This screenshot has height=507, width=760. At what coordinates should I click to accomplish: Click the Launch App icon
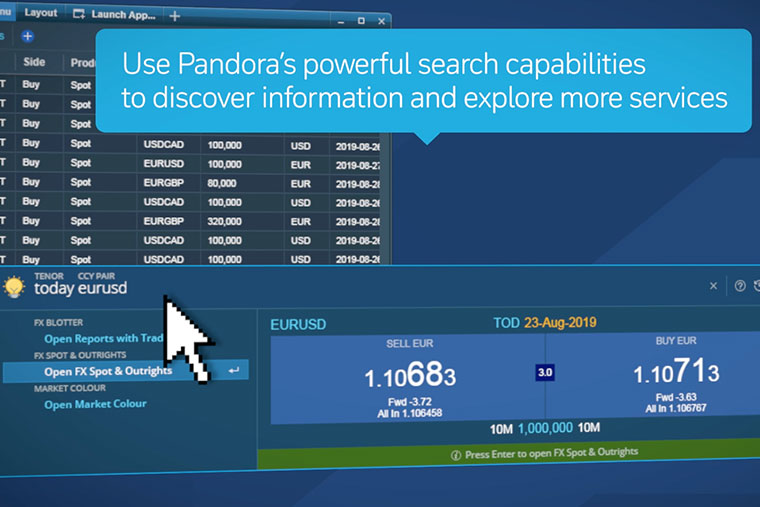coord(79,14)
